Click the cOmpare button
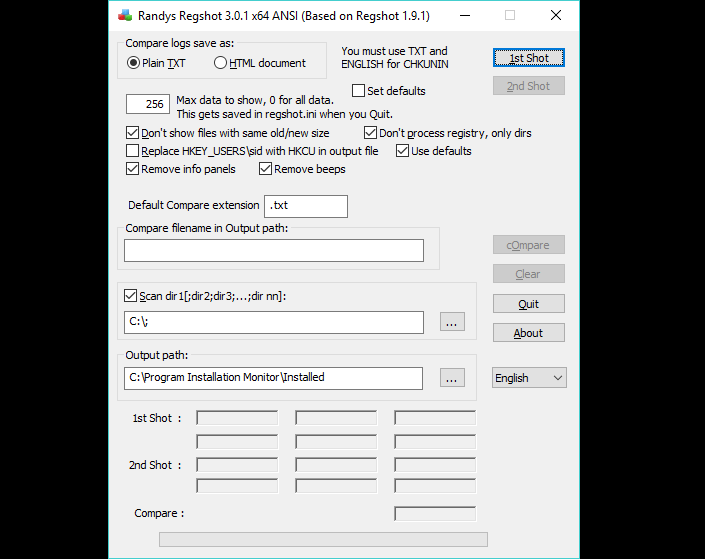This screenshot has height=559, width=705. pyautogui.click(x=529, y=245)
